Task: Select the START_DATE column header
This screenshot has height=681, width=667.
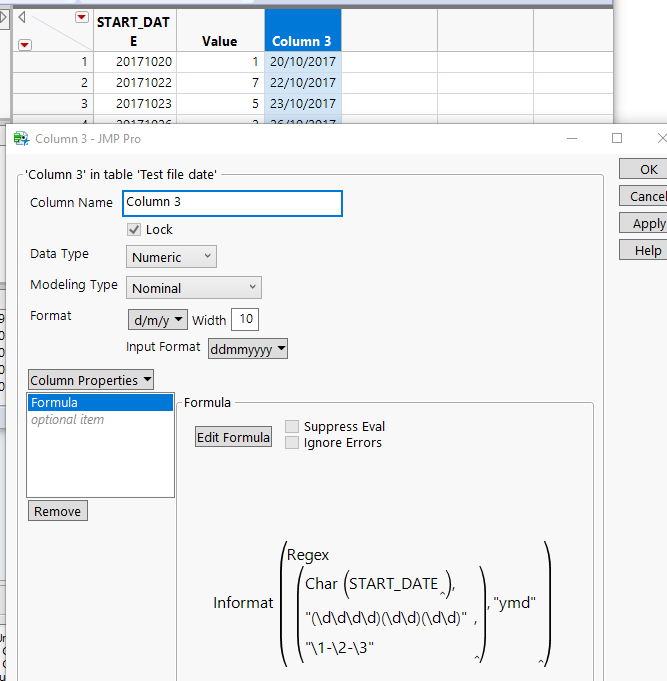Action: [135, 30]
